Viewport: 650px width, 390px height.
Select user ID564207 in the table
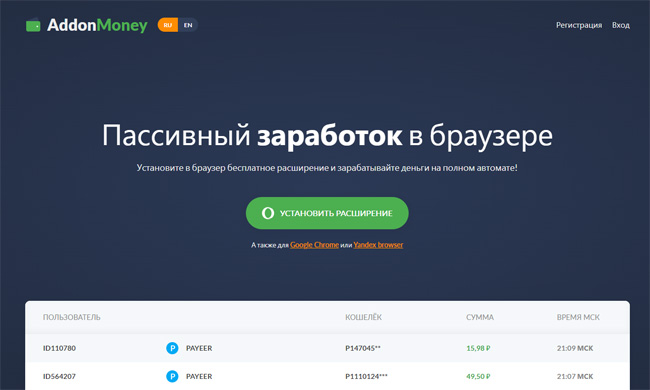point(59,376)
